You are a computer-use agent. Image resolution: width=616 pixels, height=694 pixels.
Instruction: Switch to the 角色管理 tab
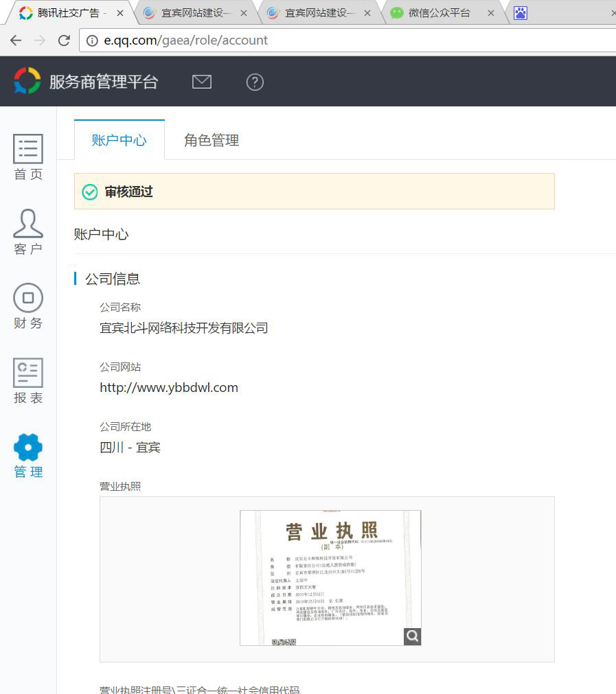click(210, 140)
